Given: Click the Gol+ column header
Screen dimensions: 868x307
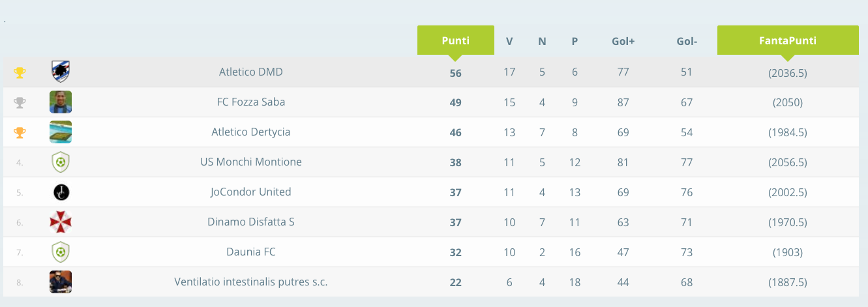Looking at the screenshot, I should 623,41.
